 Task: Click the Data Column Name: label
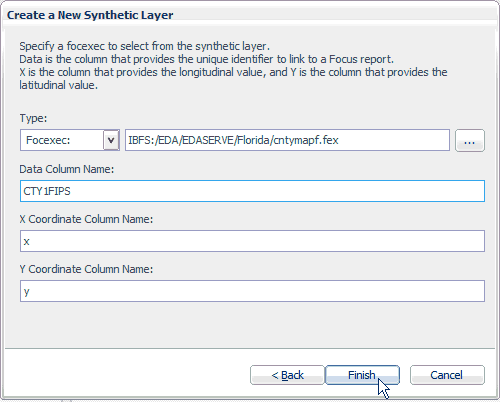(67, 169)
